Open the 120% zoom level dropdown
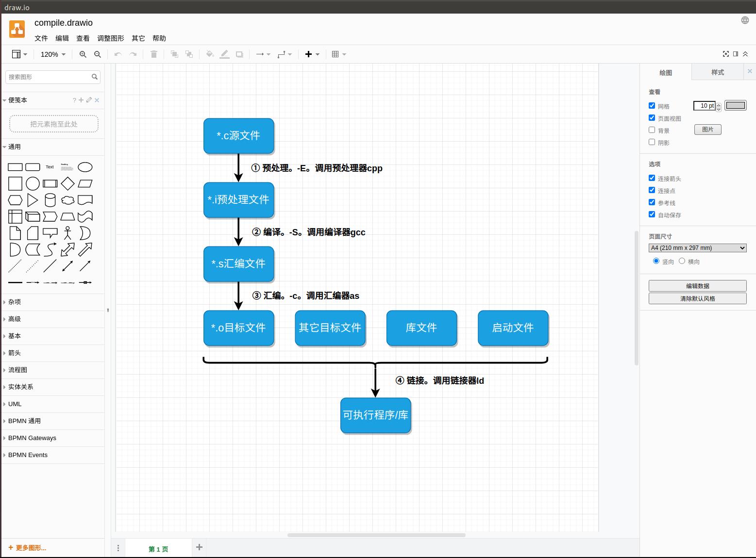 coord(53,54)
